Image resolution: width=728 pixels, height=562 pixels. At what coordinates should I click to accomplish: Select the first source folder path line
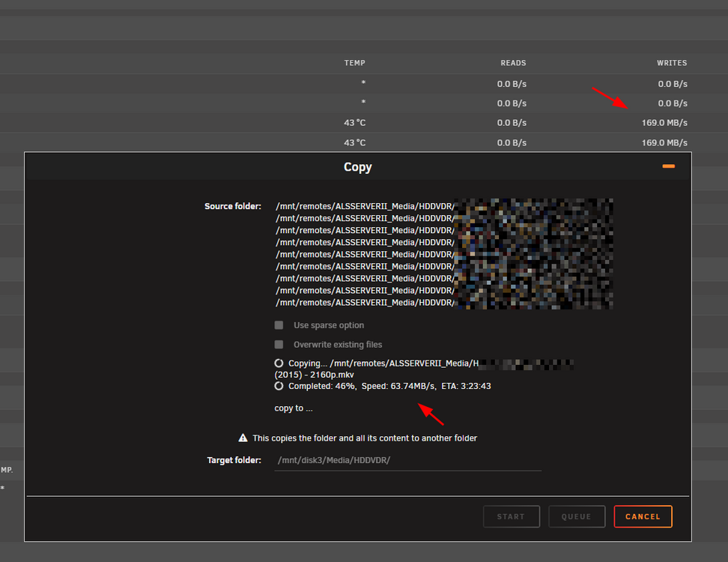tap(365, 206)
